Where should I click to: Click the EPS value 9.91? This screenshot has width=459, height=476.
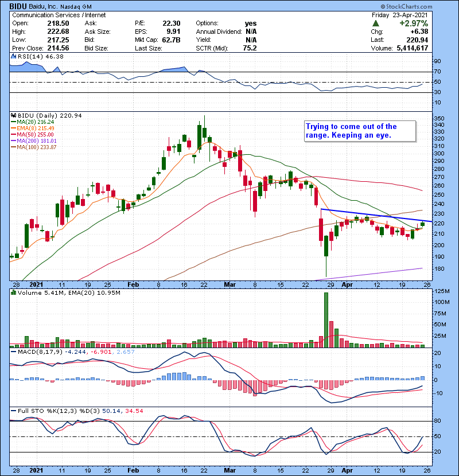tap(173, 32)
